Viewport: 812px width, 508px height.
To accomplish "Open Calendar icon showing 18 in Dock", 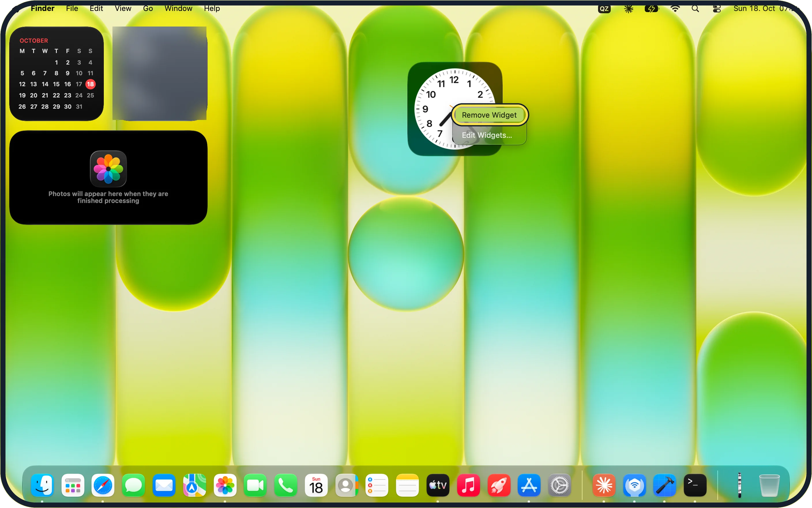I will point(316,485).
